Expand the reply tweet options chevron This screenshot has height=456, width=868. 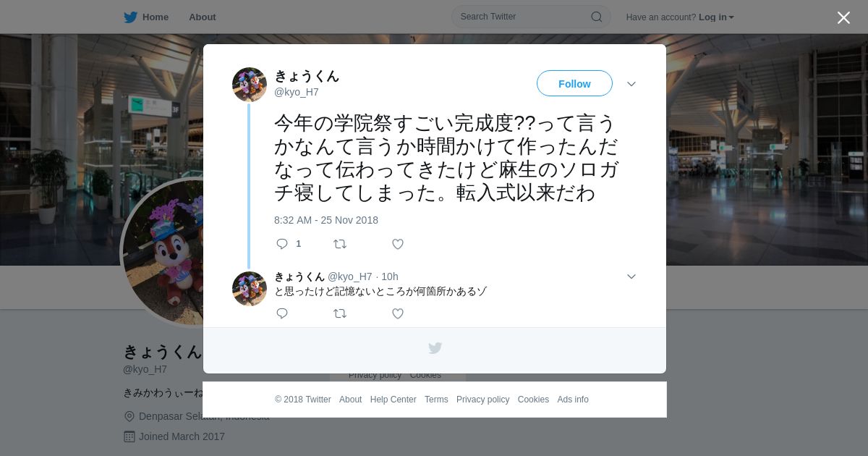(631, 276)
